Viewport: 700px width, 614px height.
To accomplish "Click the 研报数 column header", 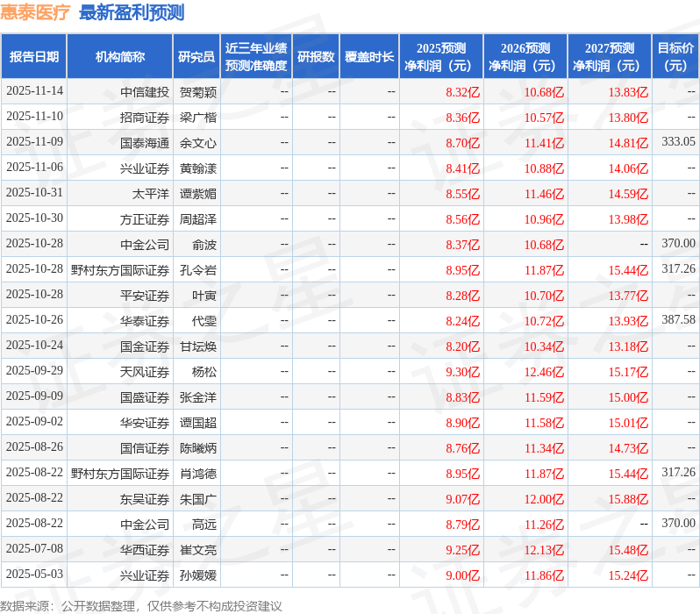I will (x=316, y=57).
